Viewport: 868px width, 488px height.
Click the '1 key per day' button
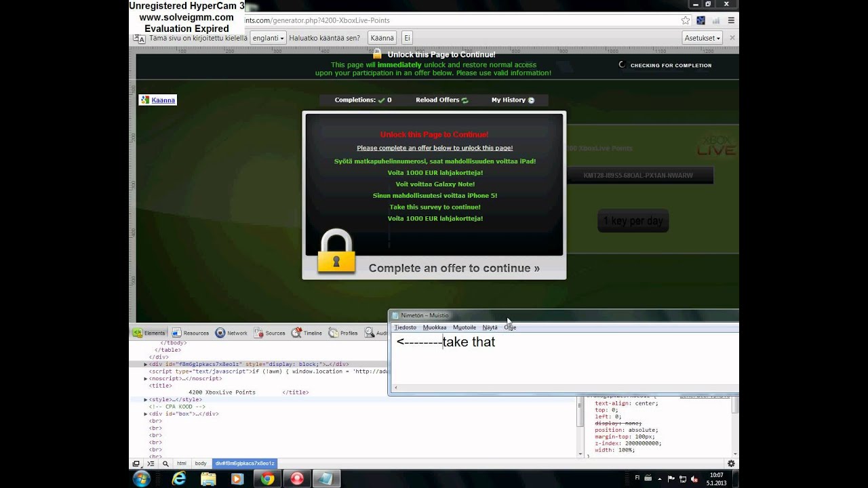pos(633,221)
